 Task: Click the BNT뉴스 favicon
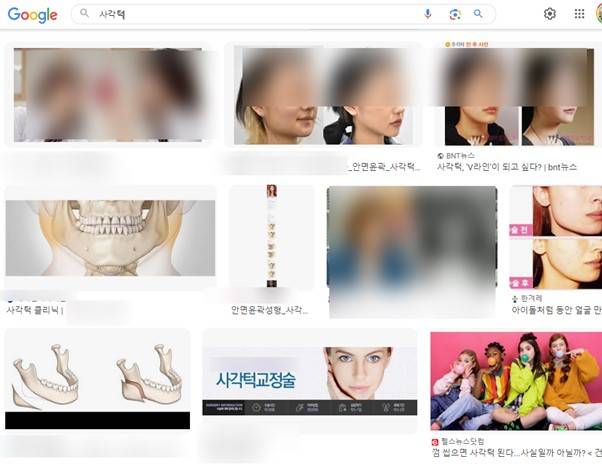(440, 156)
